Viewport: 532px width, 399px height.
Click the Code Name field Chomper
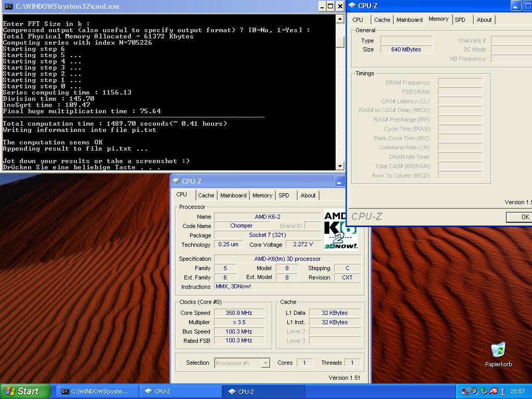pyautogui.click(x=242, y=225)
